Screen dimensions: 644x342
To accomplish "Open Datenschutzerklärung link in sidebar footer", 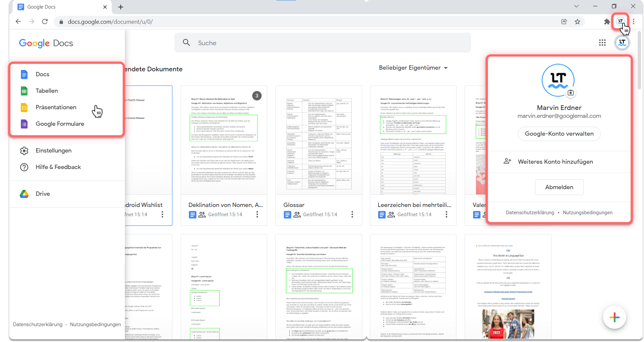I will pos(38,325).
